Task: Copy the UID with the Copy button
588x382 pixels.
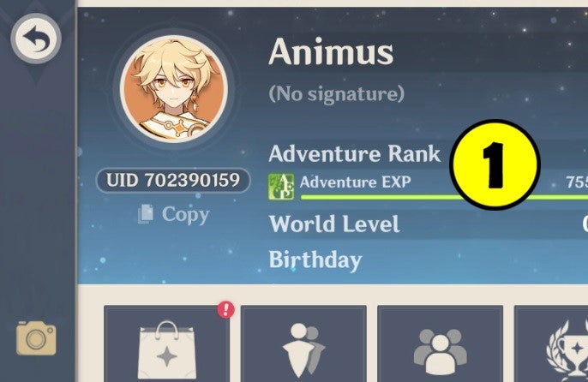Action: point(174,214)
